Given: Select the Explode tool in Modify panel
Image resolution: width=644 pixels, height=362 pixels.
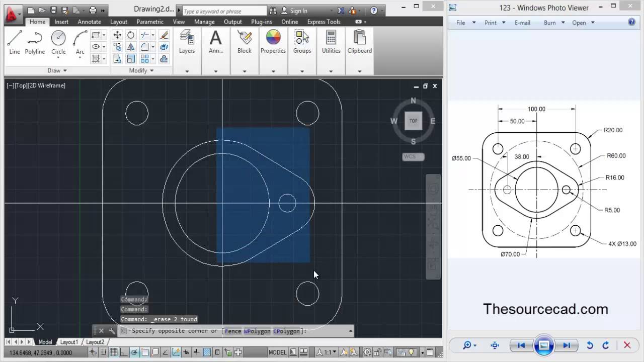Looking at the screenshot, I should (x=164, y=47).
